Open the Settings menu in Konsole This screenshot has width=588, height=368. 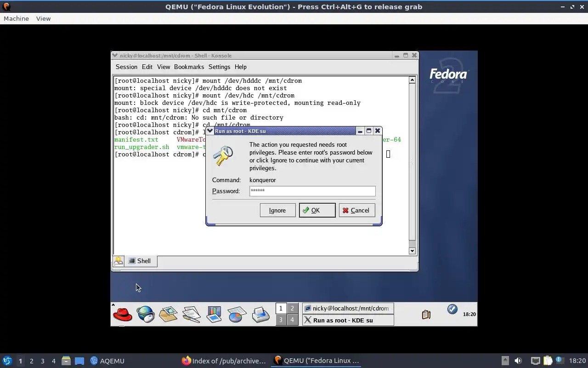219,67
